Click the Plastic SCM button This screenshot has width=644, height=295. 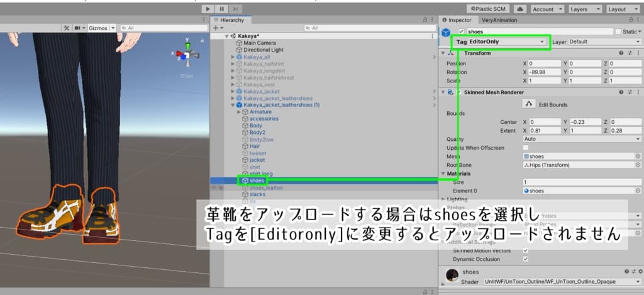488,9
